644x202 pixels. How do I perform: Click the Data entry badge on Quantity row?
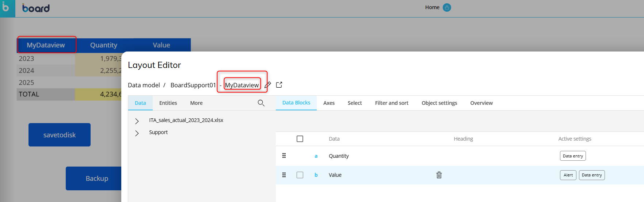[x=573, y=156]
